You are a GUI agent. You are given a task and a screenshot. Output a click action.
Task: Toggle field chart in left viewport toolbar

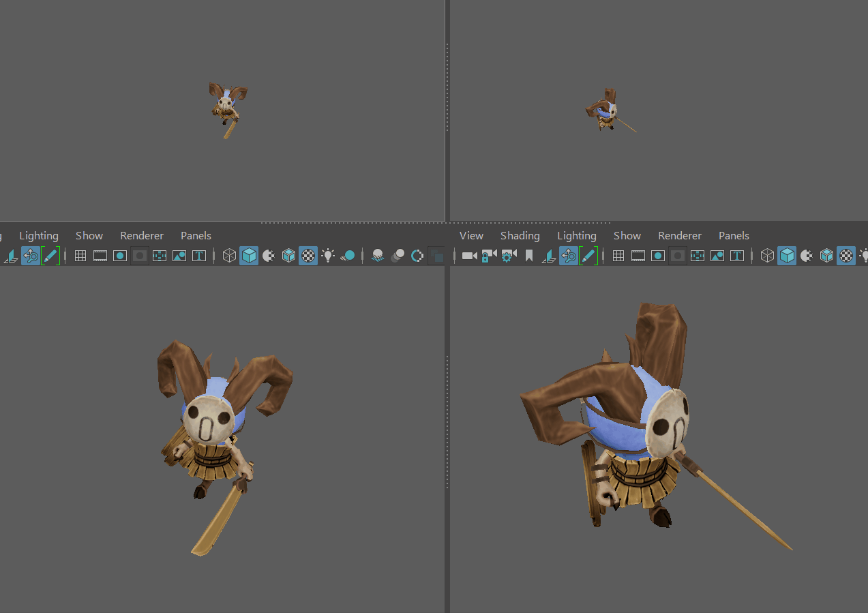click(x=160, y=256)
